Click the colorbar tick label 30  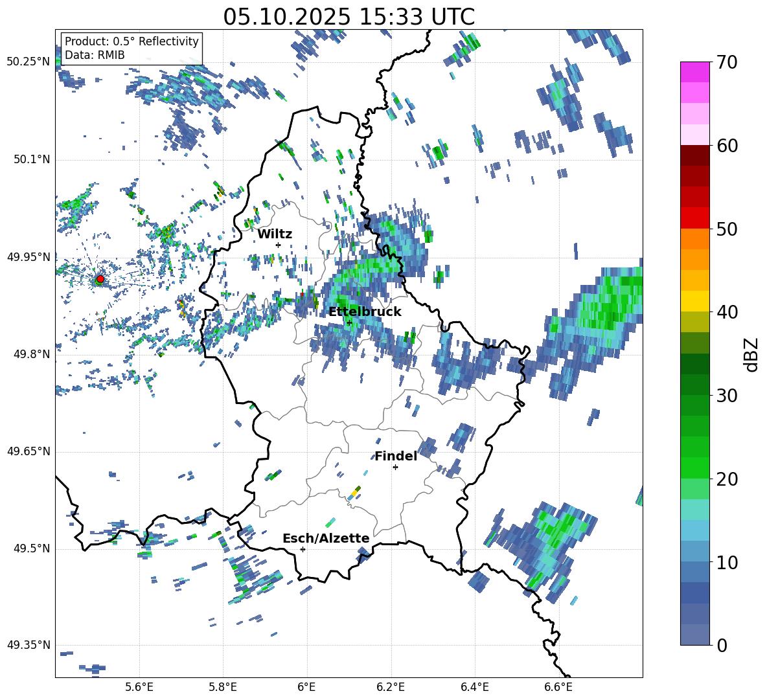(x=727, y=395)
